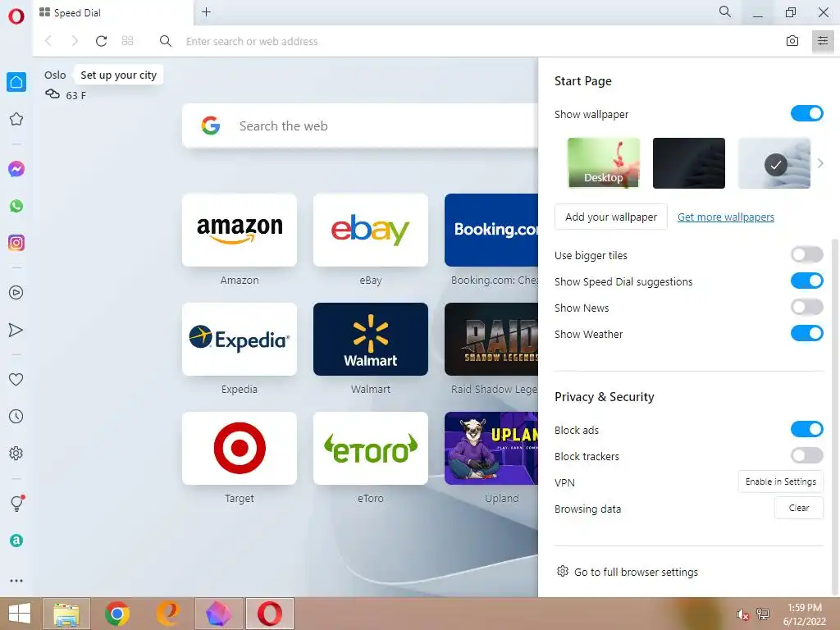Toggle Show wallpaper switch
This screenshot has width=840, height=630.
point(807,113)
